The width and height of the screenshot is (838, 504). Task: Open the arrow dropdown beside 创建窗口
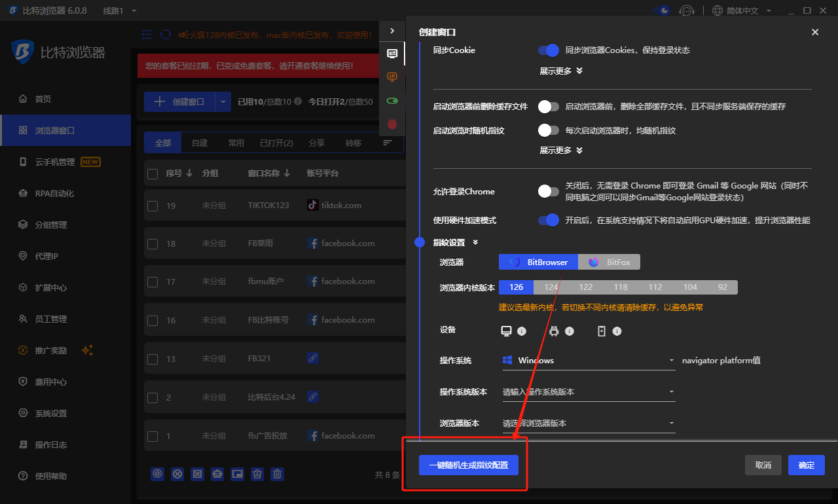[x=223, y=101]
